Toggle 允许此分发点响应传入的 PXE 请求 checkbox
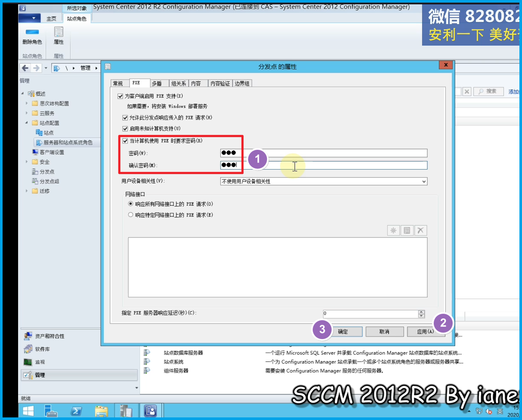The width and height of the screenshot is (522, 420). [125, 117]
